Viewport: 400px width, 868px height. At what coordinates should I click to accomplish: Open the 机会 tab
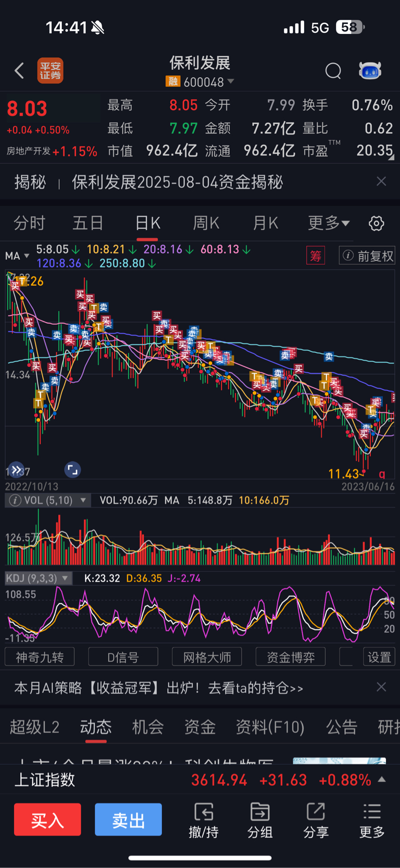[148, 727]
